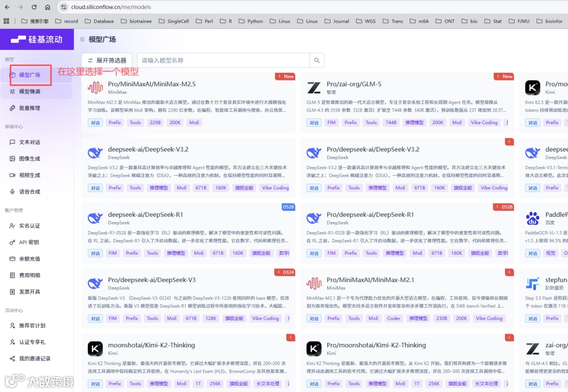Open the deepseek-ai/DeepSeek-R1 model title
This screenshot has height=392, width=568.
(145, 215)
